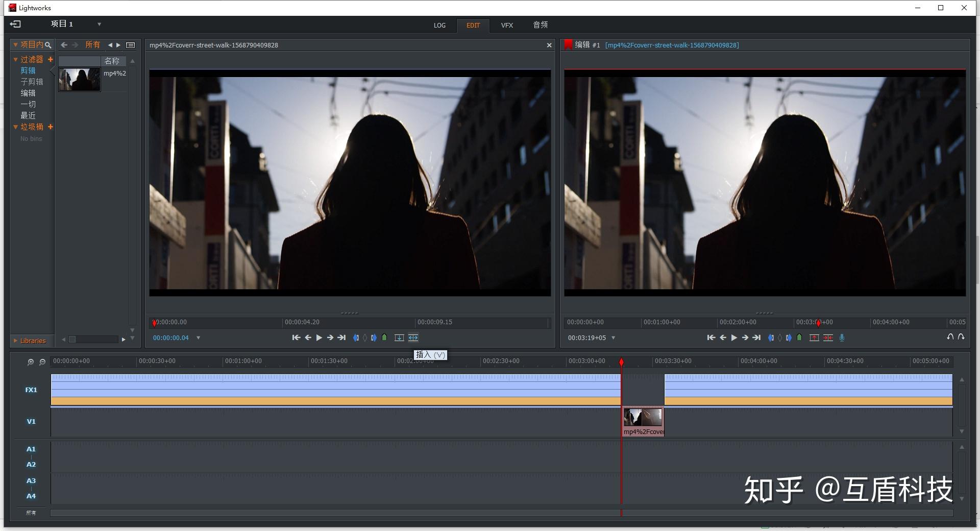Jump to start in the edit viewer
The image size is (980, 531).
tap(711, 337)
